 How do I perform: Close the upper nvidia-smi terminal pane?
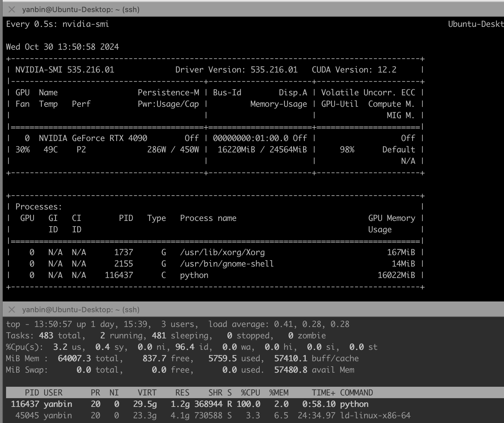[x=12, y=9]
